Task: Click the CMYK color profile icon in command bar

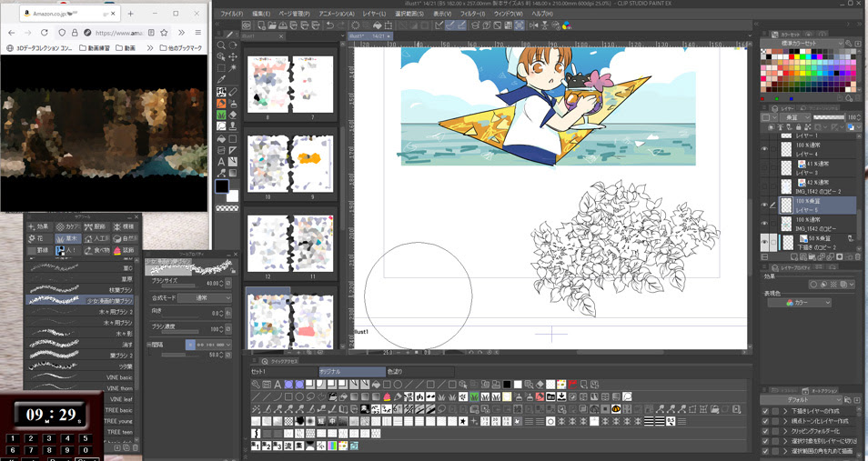Action: [566, 25]
